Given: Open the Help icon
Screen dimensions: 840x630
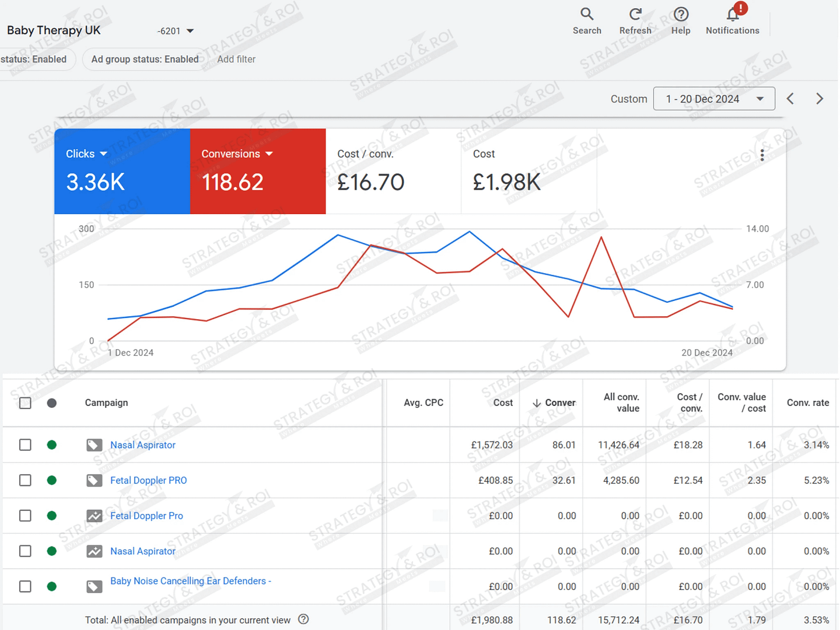Looking at the screenshot, I should [x=680, y=14].
